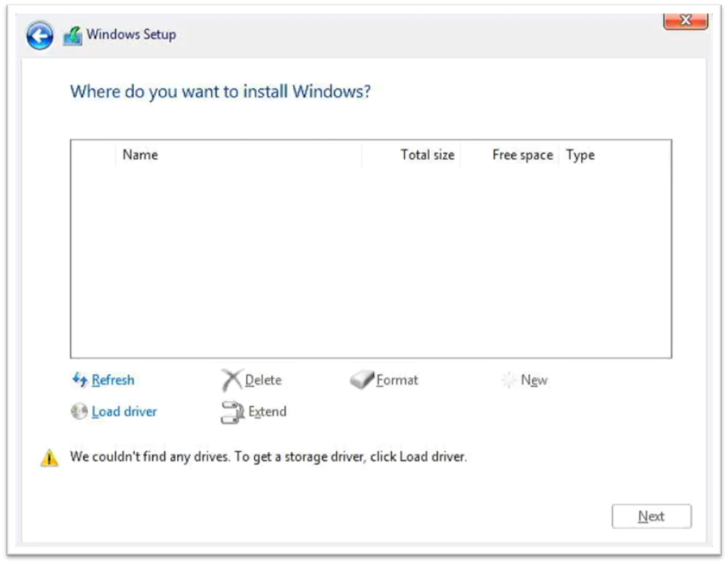Click the New partition sparkle icon

tap(509, 380)
